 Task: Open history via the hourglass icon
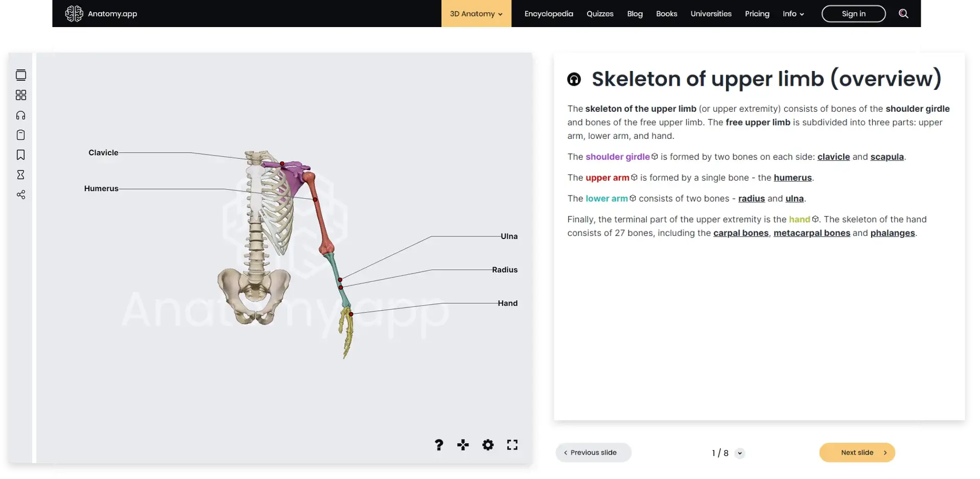point(21,175)
